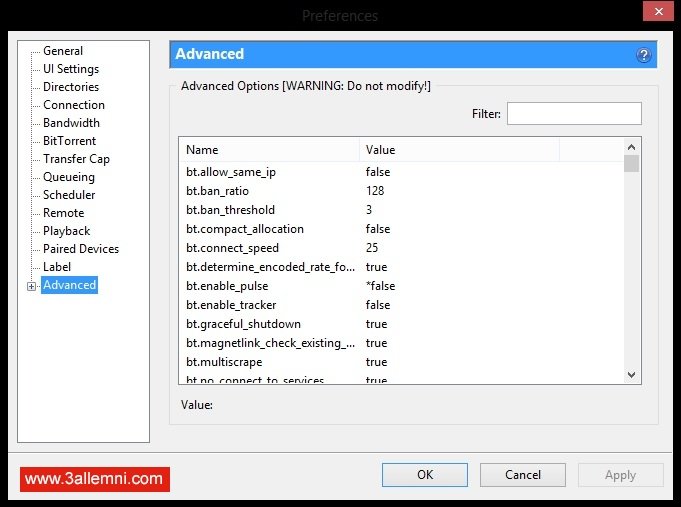This screenshot has width=681, height=507.
Task: Select UI Settings in the sidebar
Action: tap(71, 69)
